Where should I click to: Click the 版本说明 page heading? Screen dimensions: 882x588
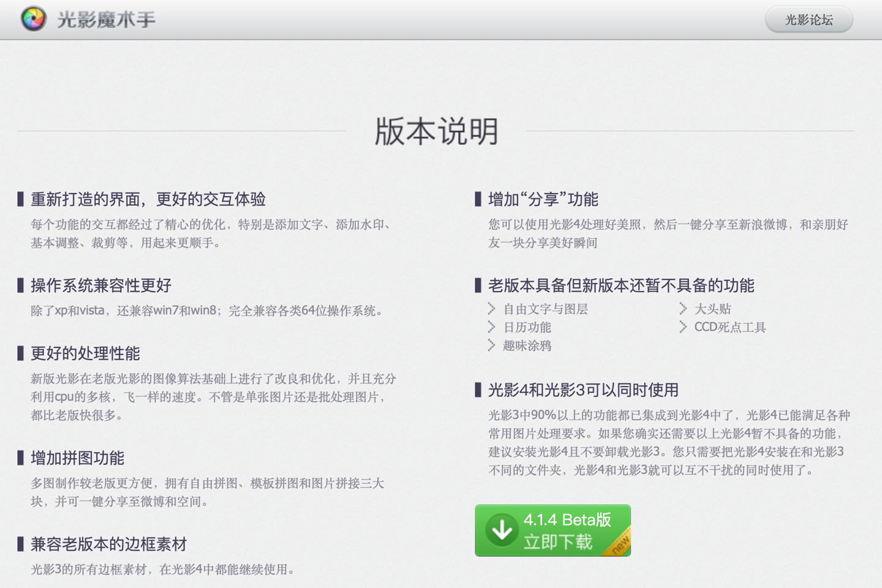(x=436, y=131)
